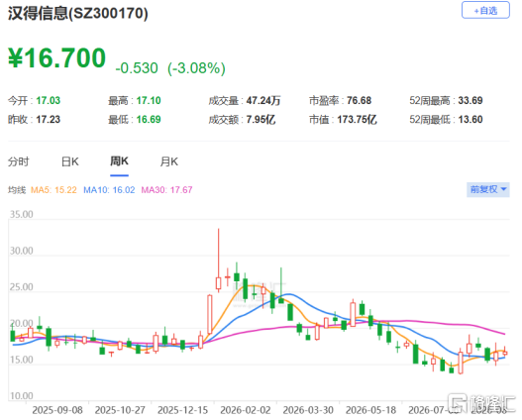Click the 2025-12-15 date axis label
Image resolution: width=522 pixels, height=420 pixels.
(x=183, y=410)
